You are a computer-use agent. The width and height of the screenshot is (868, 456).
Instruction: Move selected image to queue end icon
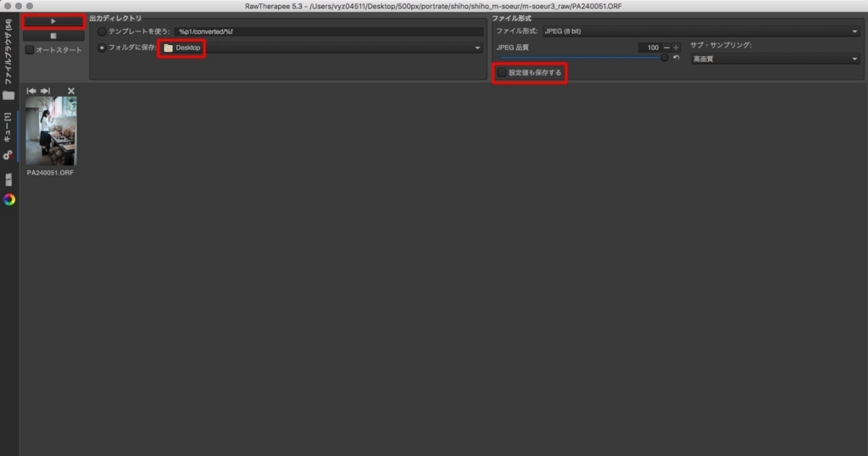[46, 91]
